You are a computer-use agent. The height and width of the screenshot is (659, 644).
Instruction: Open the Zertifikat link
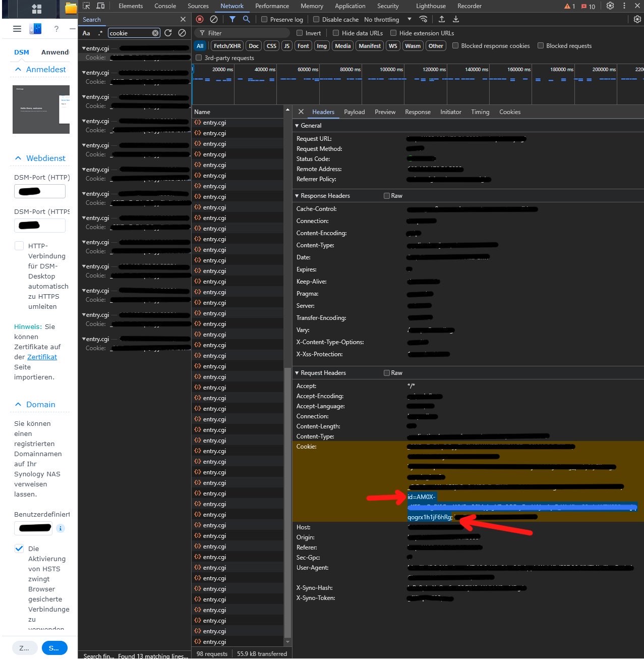[42, 357]
